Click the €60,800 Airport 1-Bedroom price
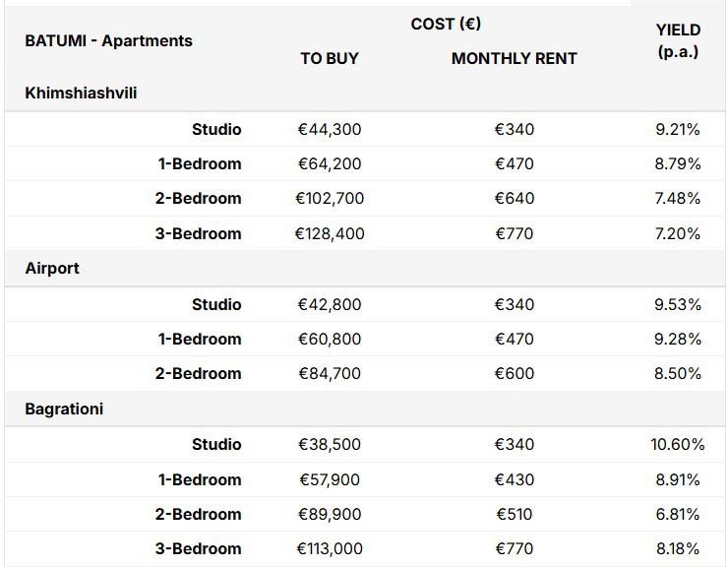Viewport: 728px width, 567px height. [330, 340]
